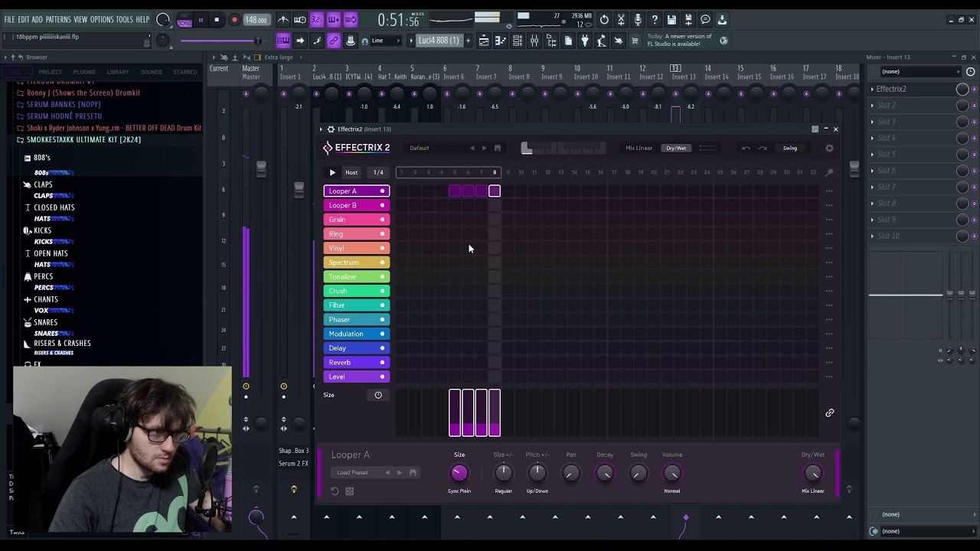Click the Dry/Wet mode button
The image size is (980, 551).
click(x=676, y=148)
